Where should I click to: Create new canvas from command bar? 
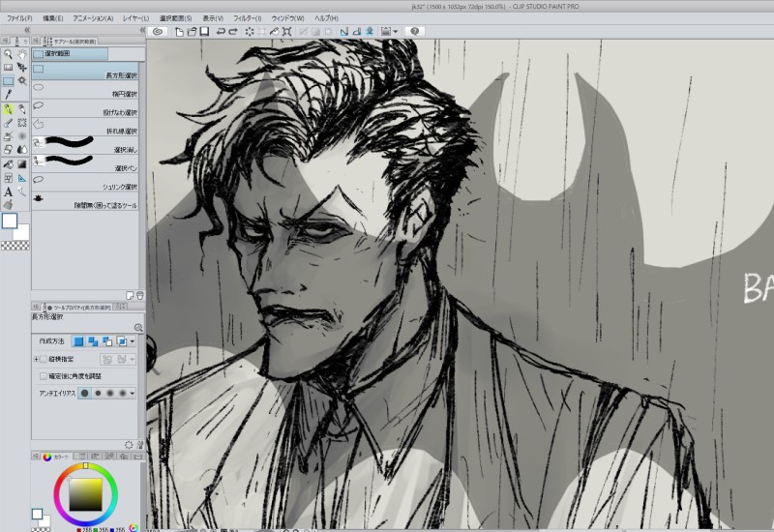tap(179, 32)
